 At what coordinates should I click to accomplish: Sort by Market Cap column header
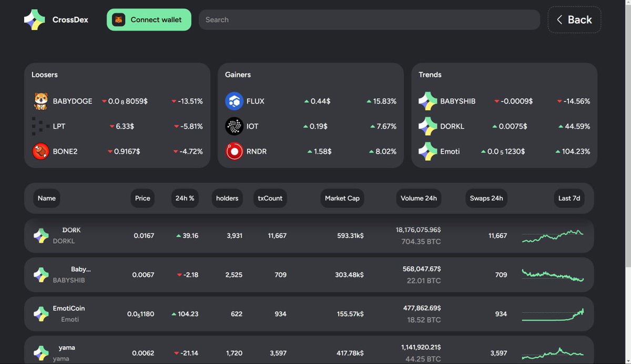342,198
